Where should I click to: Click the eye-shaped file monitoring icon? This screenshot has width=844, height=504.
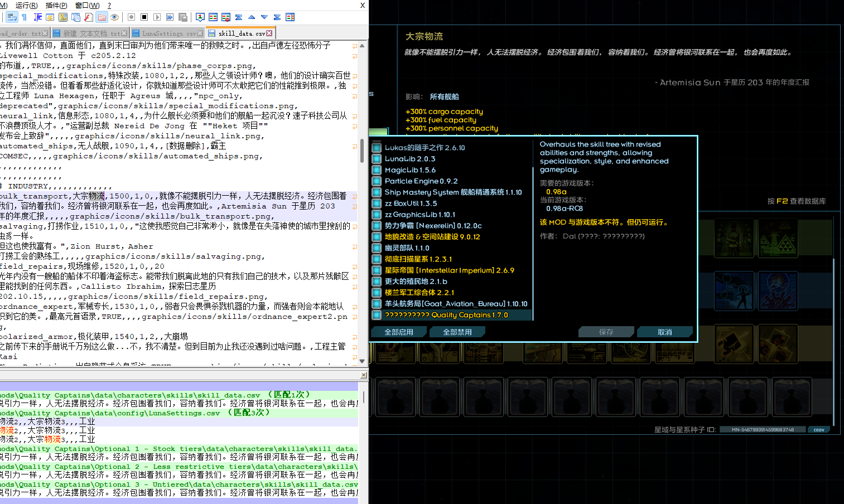(114, 17)
